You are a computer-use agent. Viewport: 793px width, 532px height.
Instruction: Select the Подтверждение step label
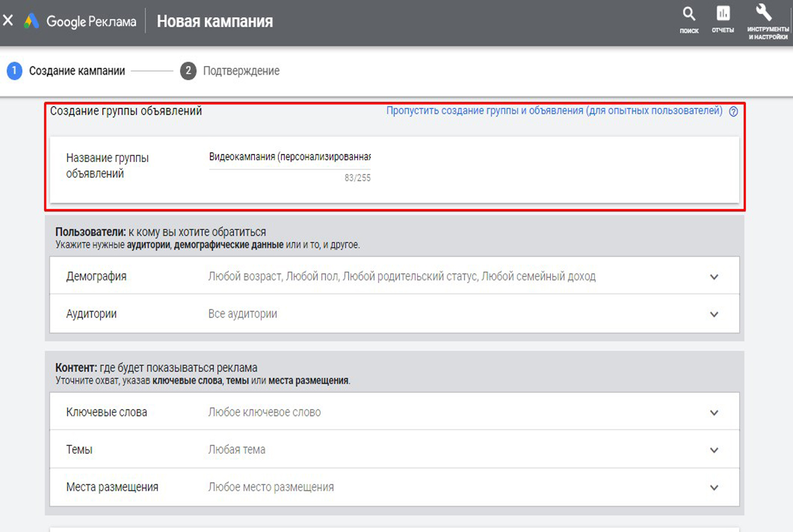tap(241, 71)
